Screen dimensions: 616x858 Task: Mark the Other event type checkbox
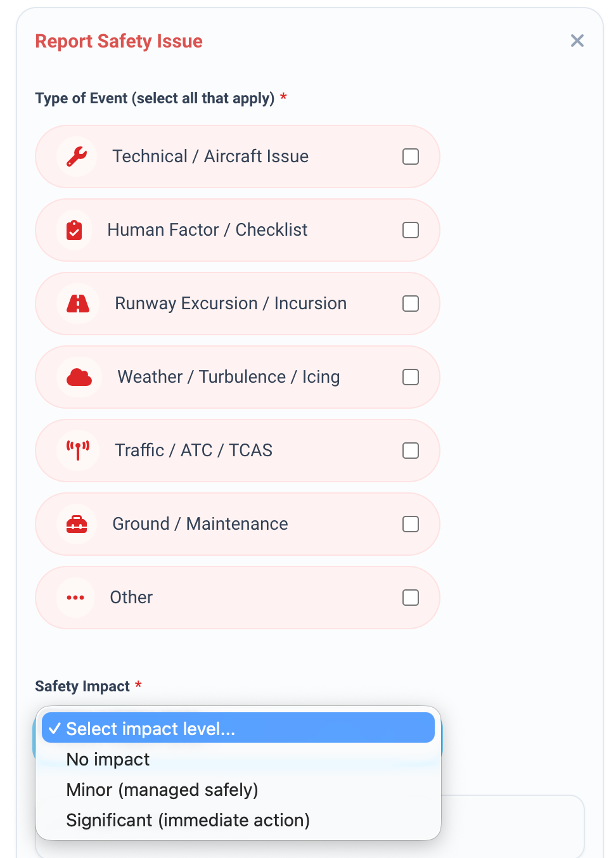click(x=411, y=598)
